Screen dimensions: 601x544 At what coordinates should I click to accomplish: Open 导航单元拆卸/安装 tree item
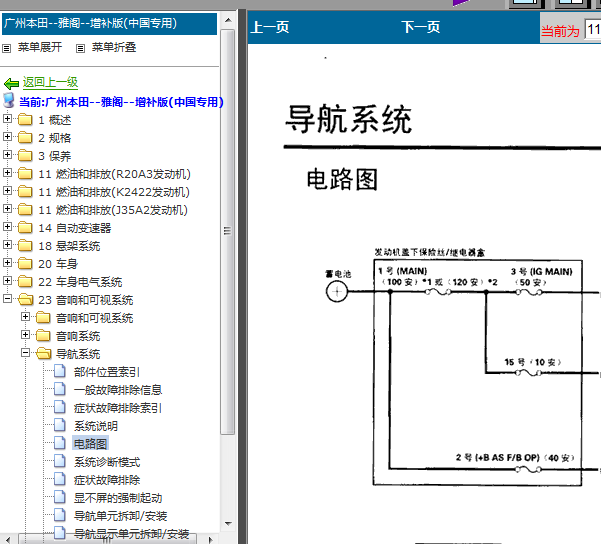point(120,516)
